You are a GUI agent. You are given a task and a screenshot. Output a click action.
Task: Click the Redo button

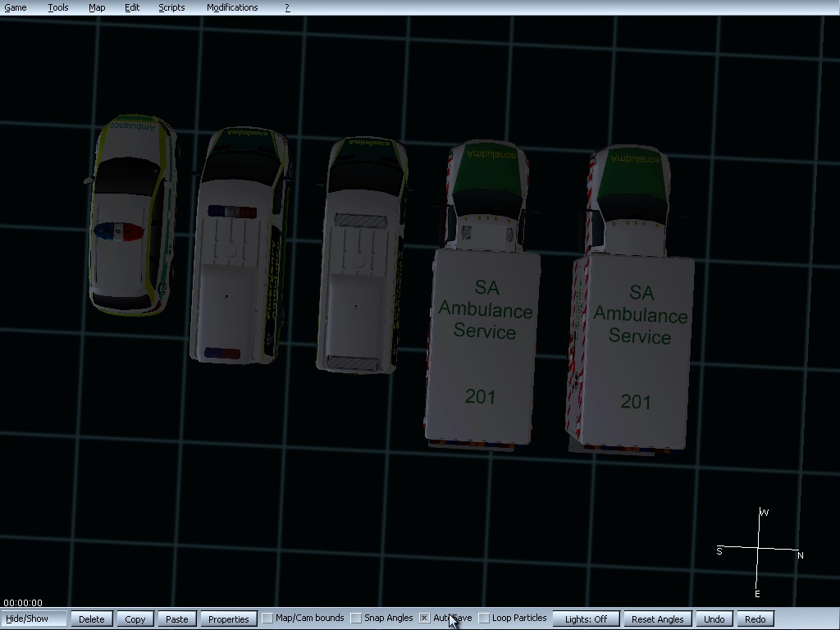(756, 619)
